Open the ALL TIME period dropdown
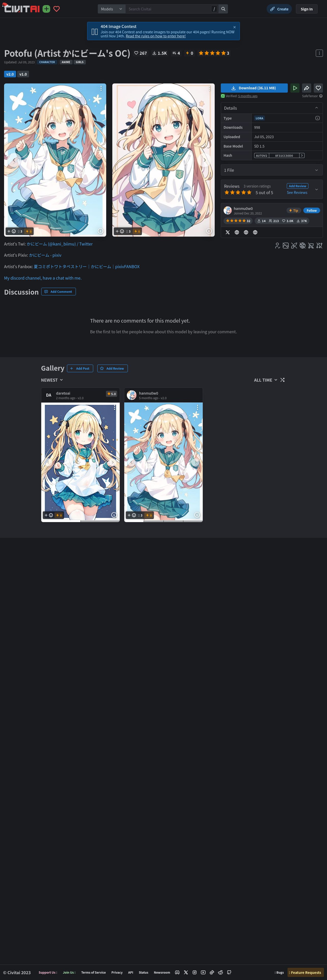Image resolution: width=327 pixels, height=980 pixels. point(265,380)
